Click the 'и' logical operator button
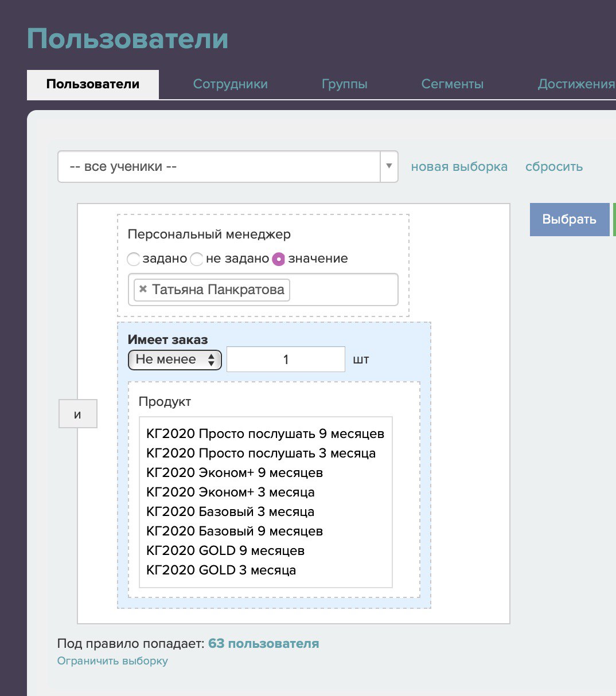Viewport: 616px width, 696px height. [78, 414]
